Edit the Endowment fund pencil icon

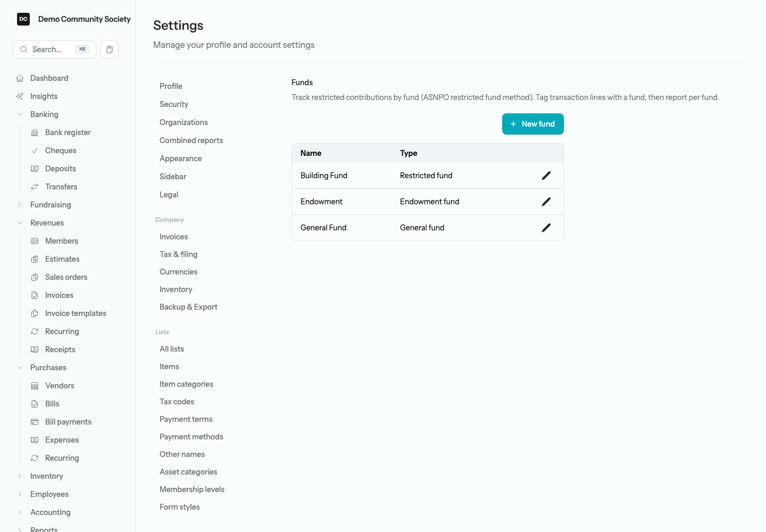[x=546, y=202]
